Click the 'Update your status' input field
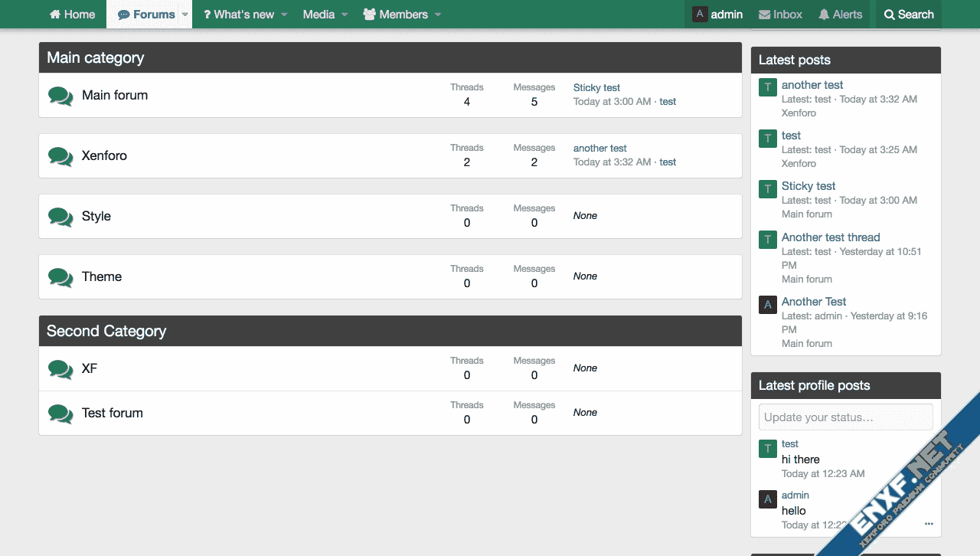This screenshot has height=556, width=980. [x=845, y=417]
